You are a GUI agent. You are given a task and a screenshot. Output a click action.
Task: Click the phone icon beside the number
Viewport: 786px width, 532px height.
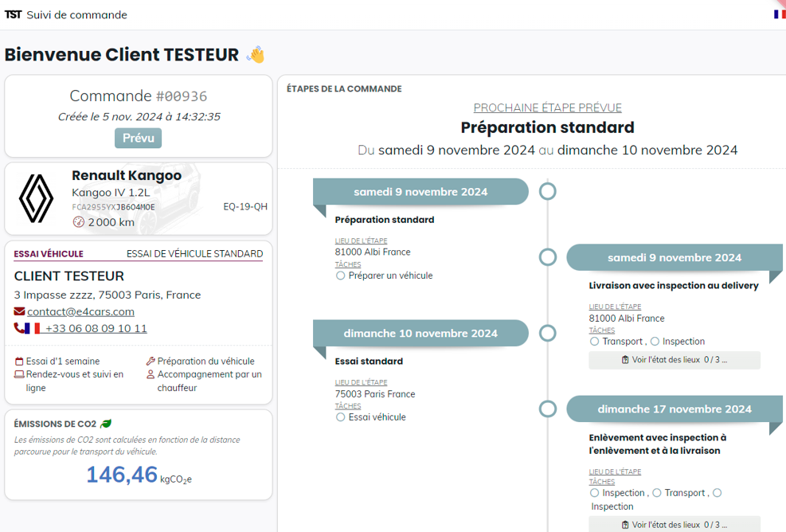click(20, 328)
